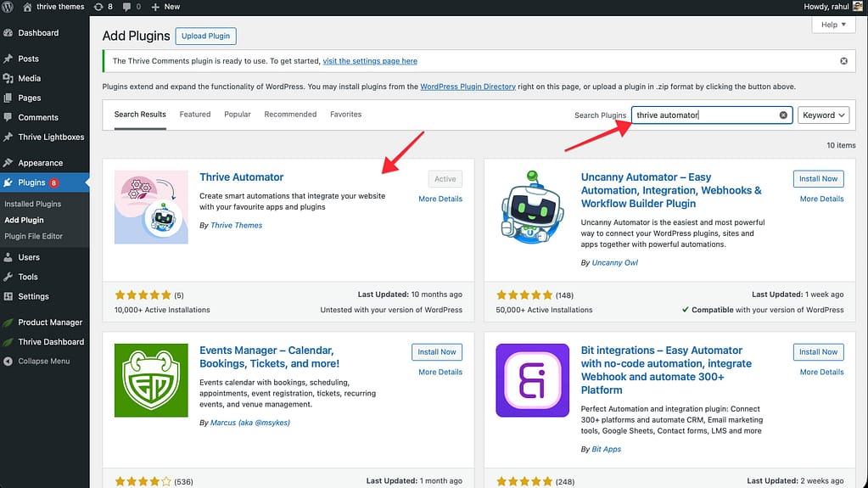Click the Thrive Automator plugin thumbnail

(151, 207)
